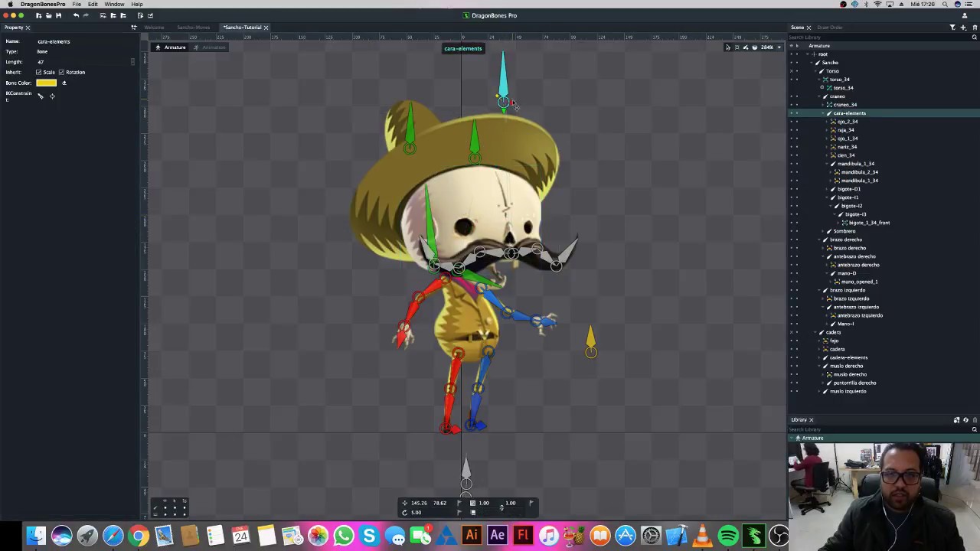
Task: Select the brazo derecho bone row
Action: pos(884,240)
